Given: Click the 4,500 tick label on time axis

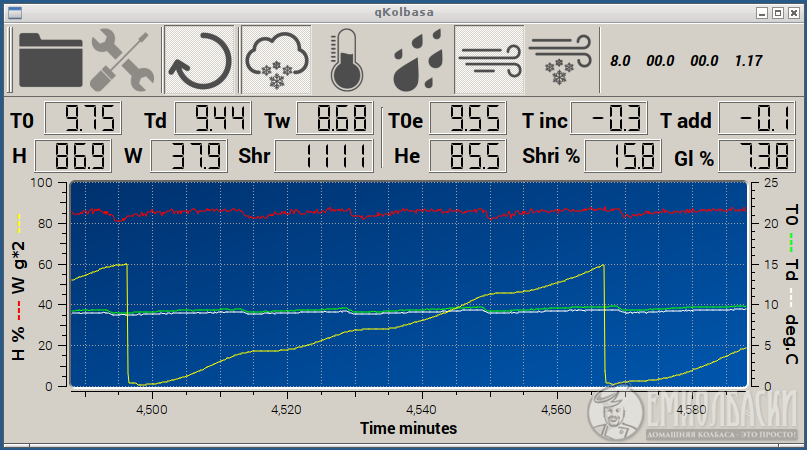Looking at the screenshot, I should [152, 410].
